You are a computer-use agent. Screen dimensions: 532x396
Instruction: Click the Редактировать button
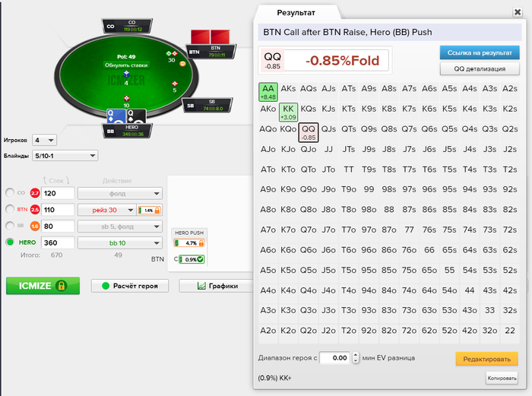[x=487, y=359]
